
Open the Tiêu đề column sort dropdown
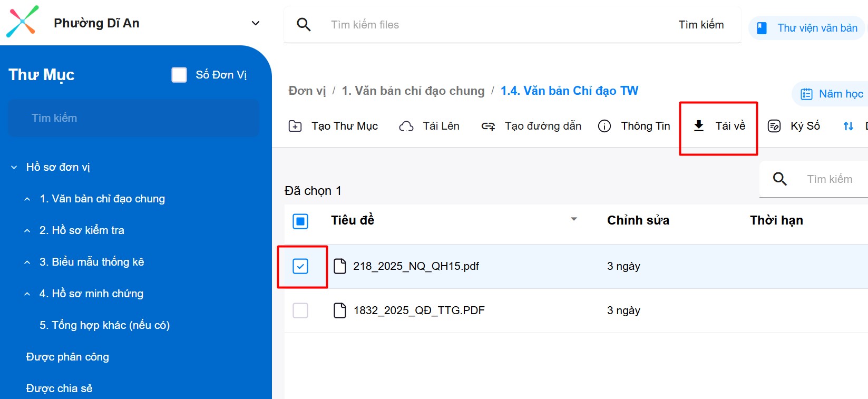point(574,219)
